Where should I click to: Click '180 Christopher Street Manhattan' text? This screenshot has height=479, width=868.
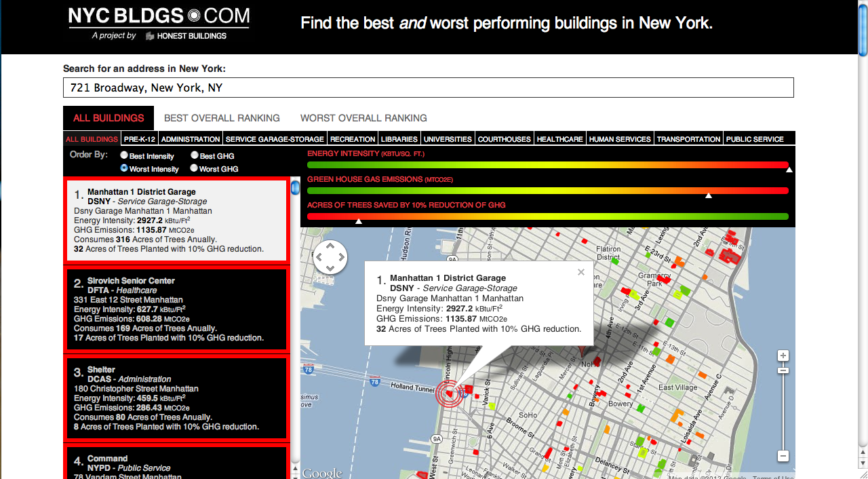136,389
